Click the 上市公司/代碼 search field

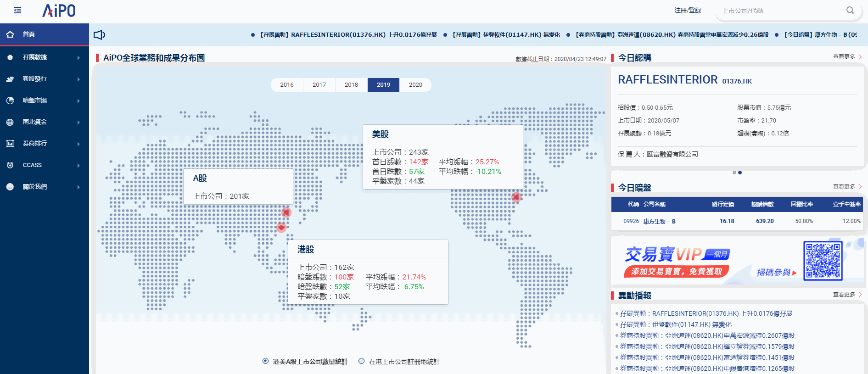(x=780, y=11)
